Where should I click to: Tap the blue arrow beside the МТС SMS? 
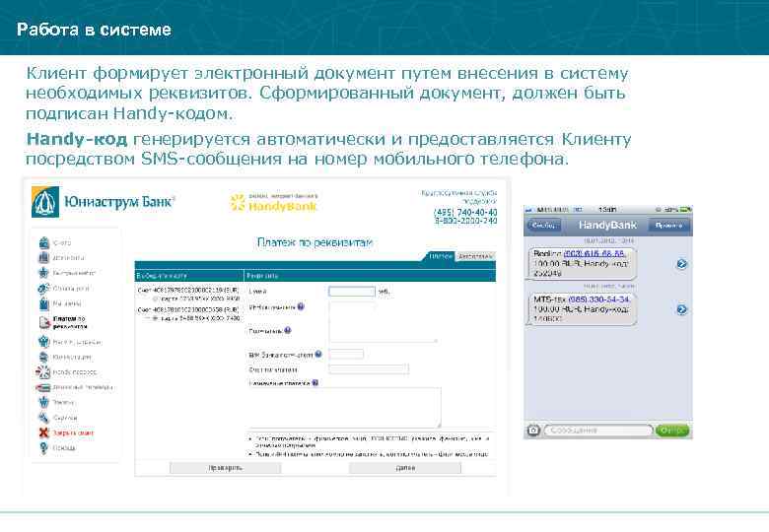coord(681,309)
